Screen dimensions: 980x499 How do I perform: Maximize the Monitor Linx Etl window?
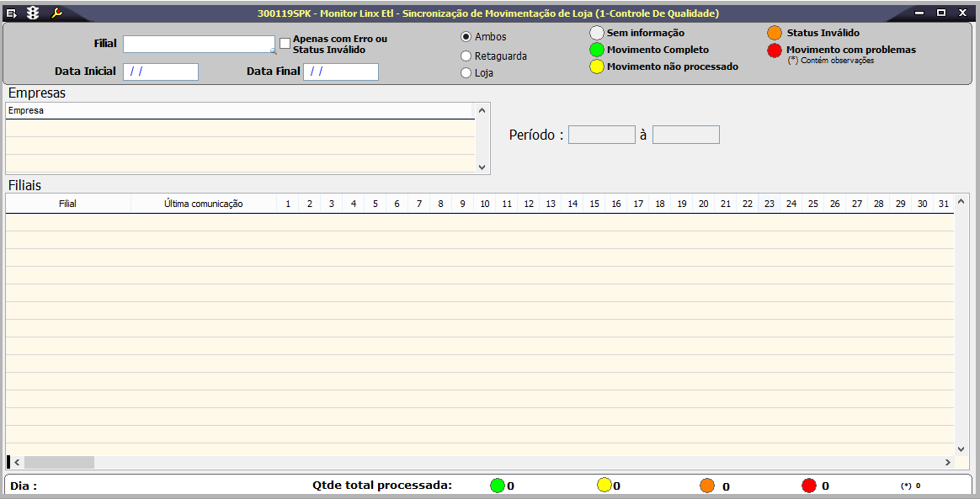941,13
